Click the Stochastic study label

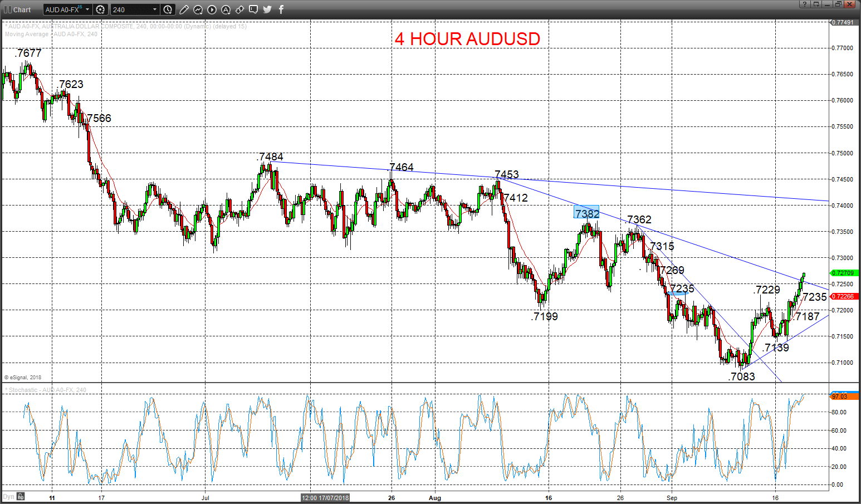46,390
